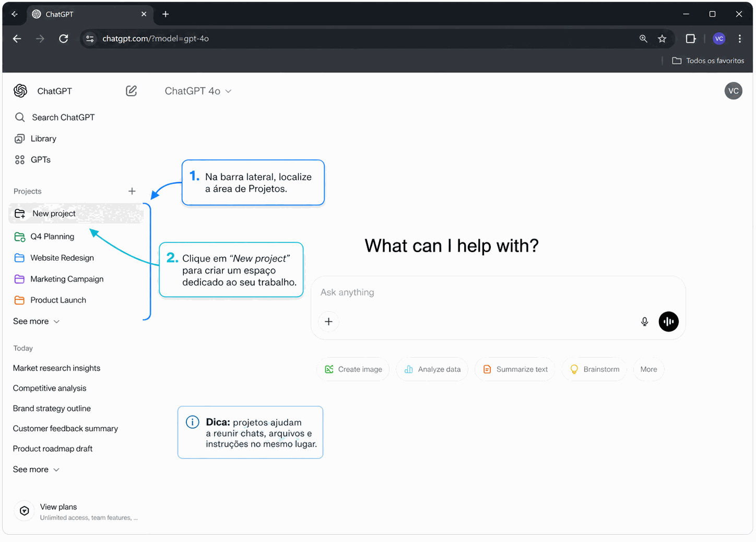Click the Ask anything input field

tap(470, 292)
